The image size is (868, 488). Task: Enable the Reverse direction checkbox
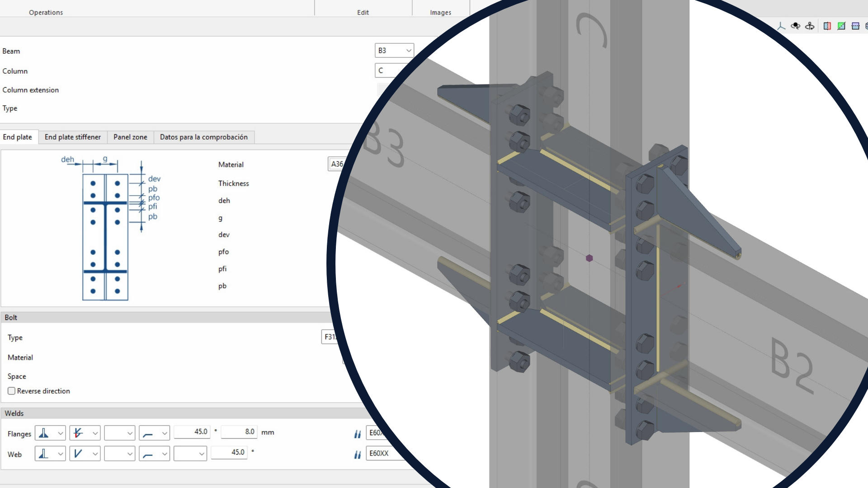coord(12,391)
